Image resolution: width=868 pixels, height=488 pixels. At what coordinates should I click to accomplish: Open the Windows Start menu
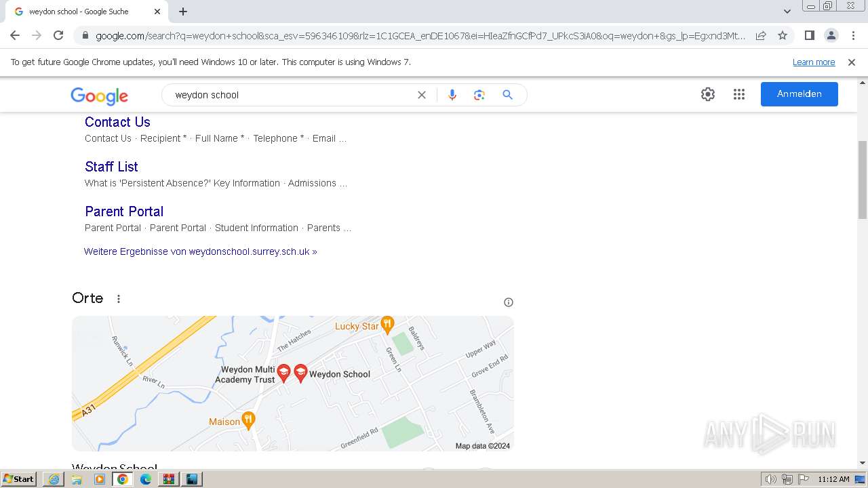coord(19,479)
